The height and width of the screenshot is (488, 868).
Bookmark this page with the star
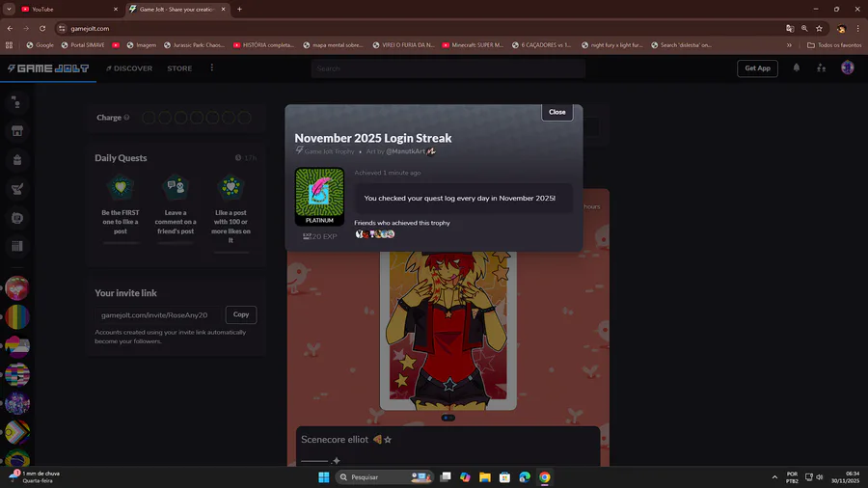(x=819, y=28)
